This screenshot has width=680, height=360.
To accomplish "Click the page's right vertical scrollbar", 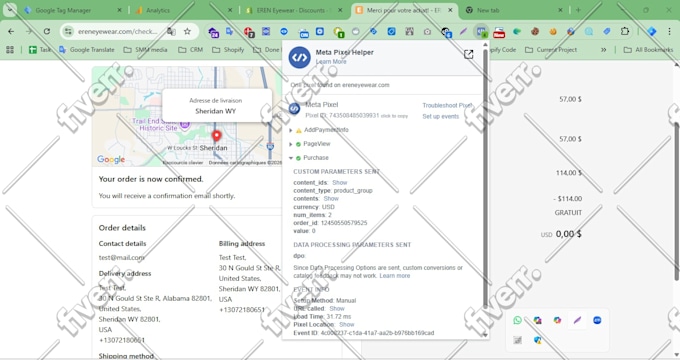I will pos(677,202).
